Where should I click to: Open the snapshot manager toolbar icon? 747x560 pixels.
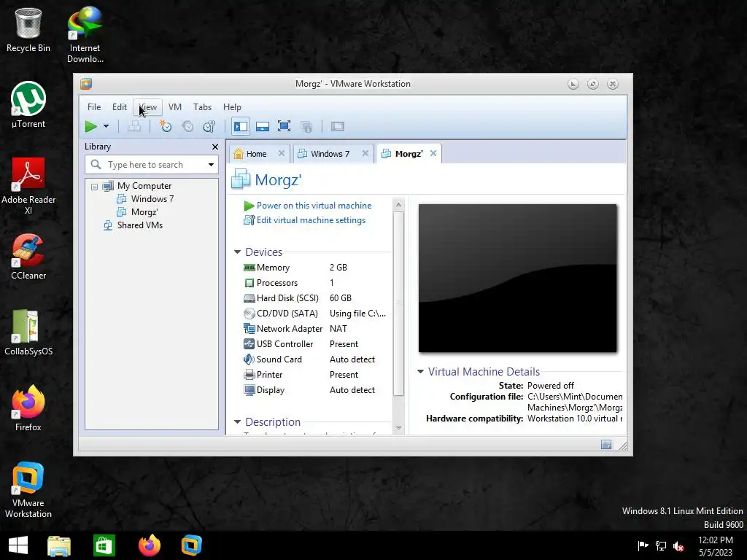[209, 127]
